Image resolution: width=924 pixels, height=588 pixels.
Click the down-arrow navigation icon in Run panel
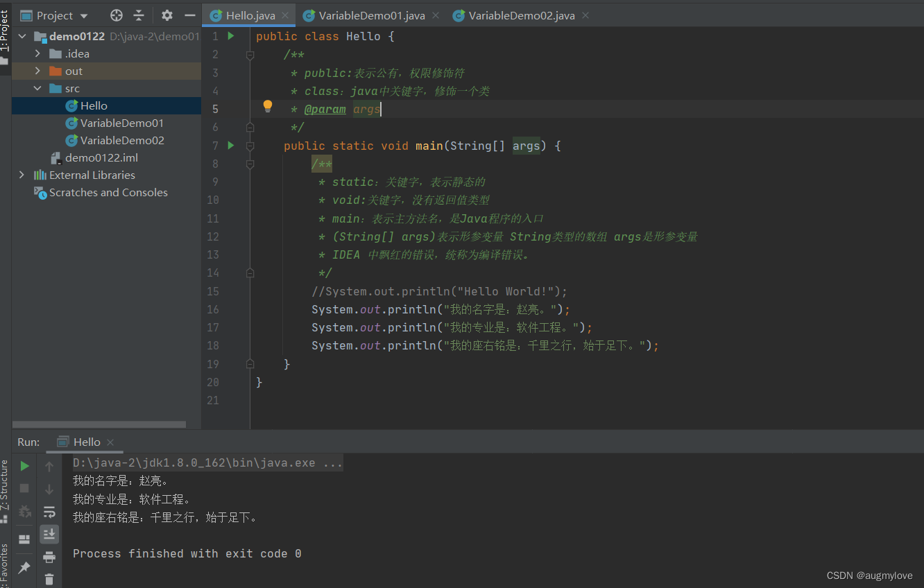49,489
